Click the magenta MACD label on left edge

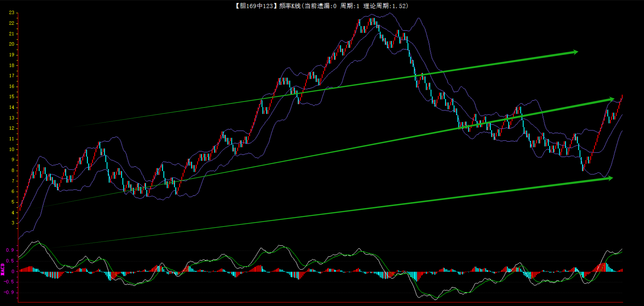click(x=3, y=269)
